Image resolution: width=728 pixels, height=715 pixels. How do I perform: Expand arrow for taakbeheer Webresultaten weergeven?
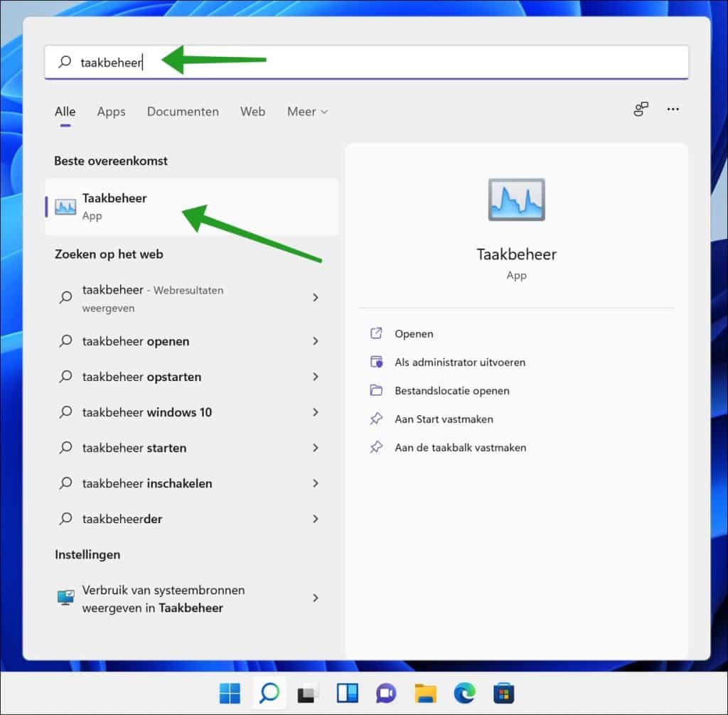click(316, 298)
